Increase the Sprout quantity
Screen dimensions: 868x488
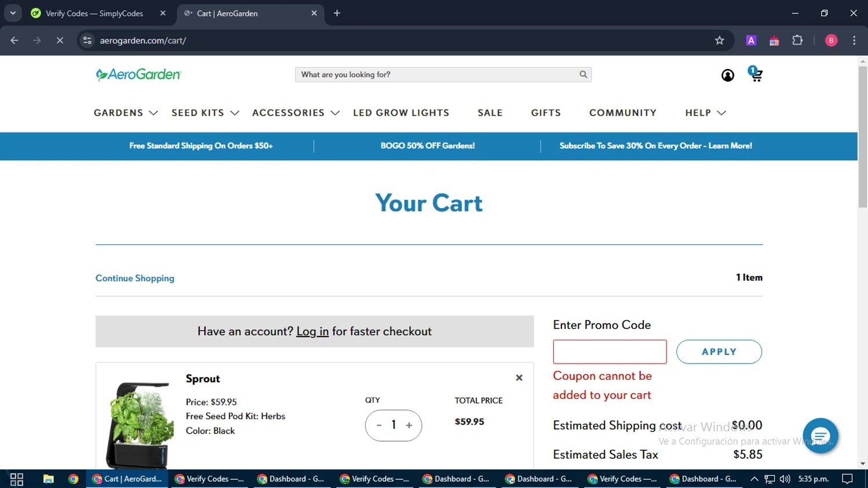pyautogui.click(x=409, y=425)
